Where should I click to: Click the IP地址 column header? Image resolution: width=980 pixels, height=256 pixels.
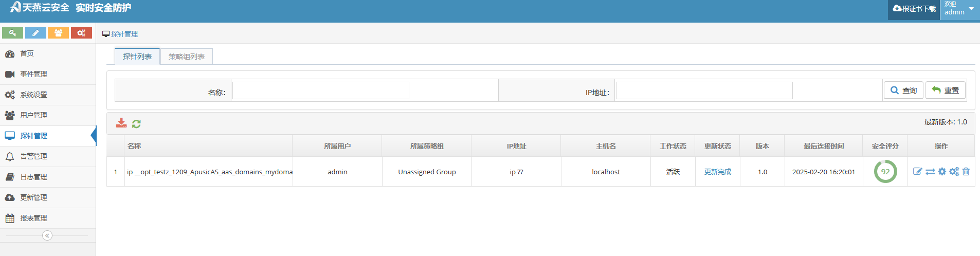click(516, 146)
